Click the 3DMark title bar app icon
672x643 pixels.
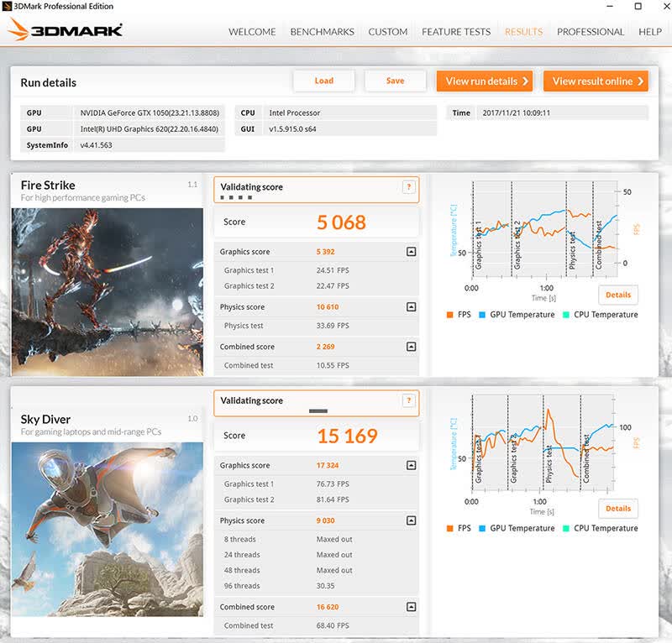[7, 6]
